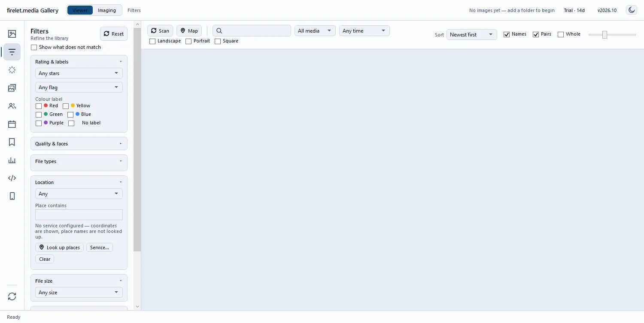
Task: Click the Clear button under Location
Action: tap(45, 259)
